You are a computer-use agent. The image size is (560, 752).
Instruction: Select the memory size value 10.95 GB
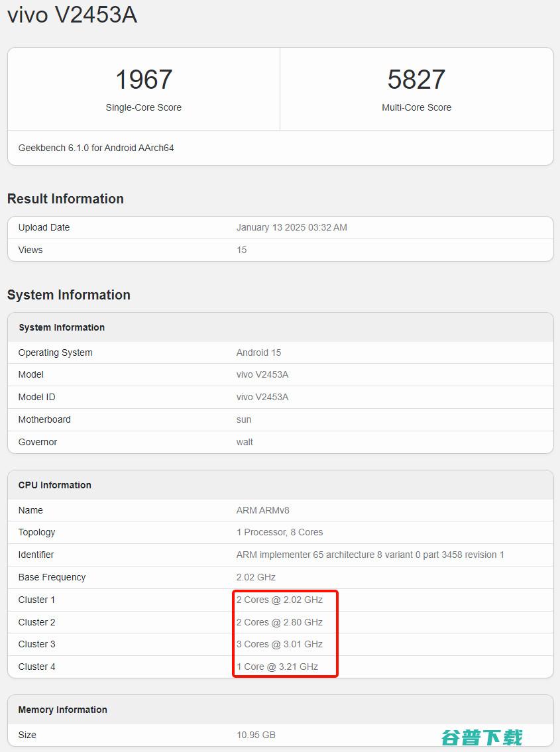point(256,735)
